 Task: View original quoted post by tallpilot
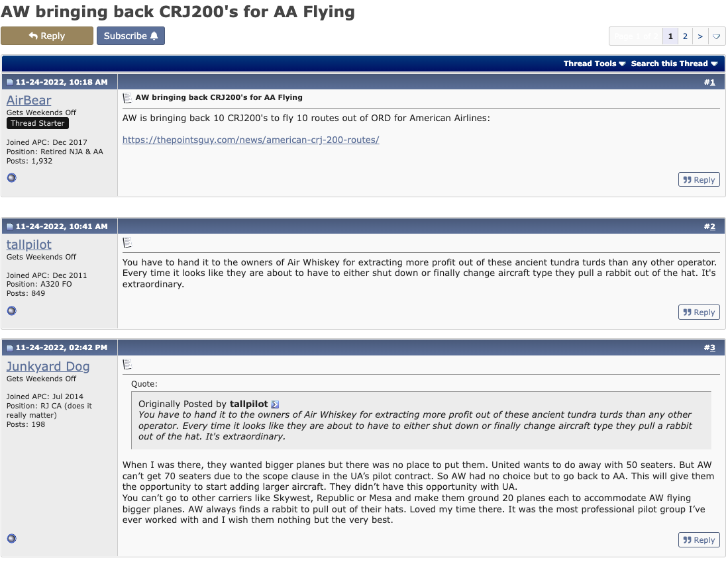click(x=275, y=404)
